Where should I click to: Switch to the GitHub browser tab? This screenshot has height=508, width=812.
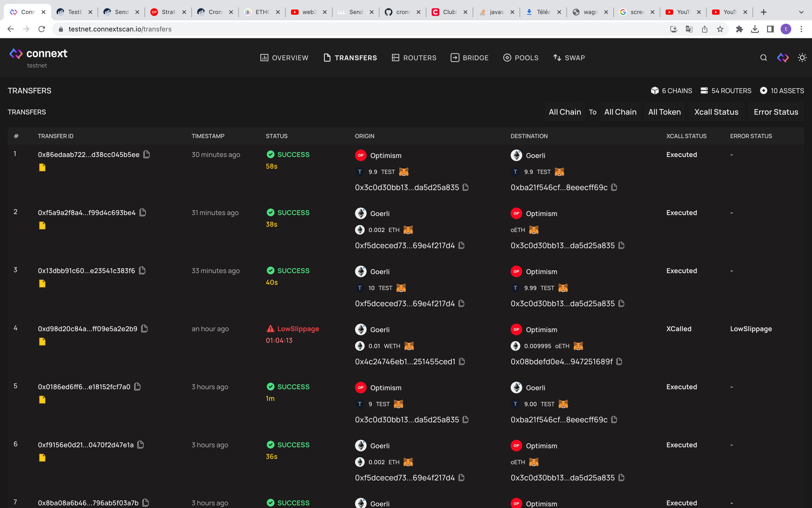pos(403,12)
